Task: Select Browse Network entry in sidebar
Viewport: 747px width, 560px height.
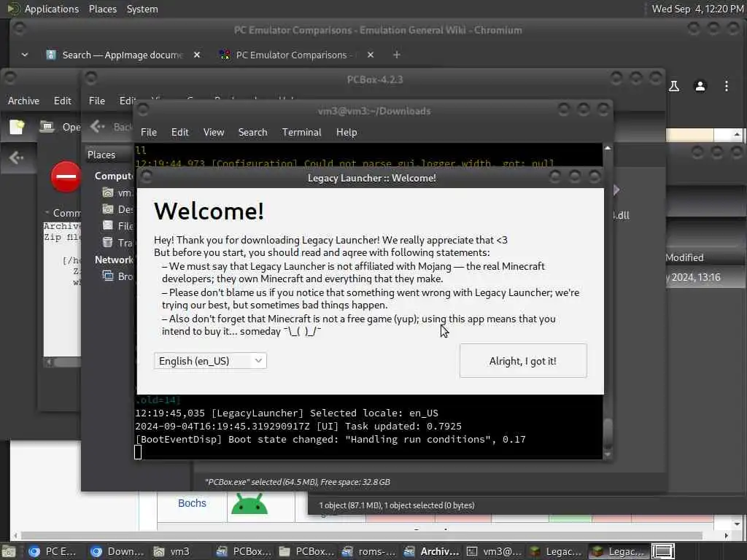Action: (x=117, y=276)
